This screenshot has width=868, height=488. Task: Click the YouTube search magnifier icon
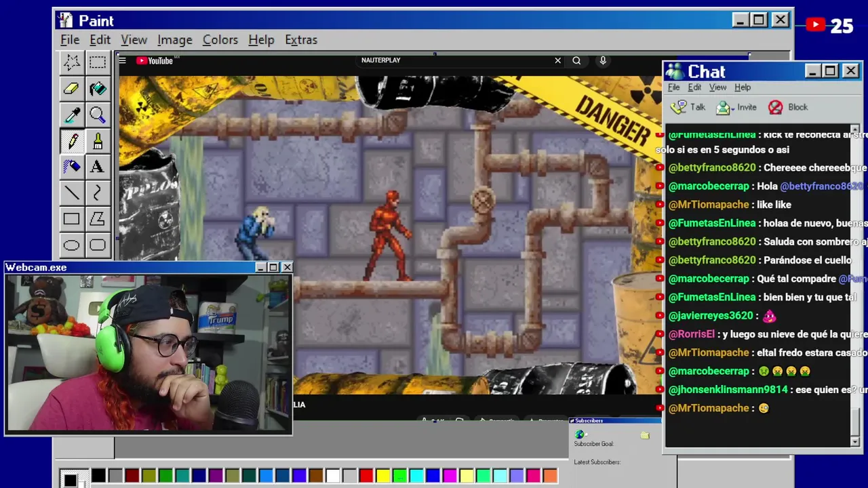[576, 60]
